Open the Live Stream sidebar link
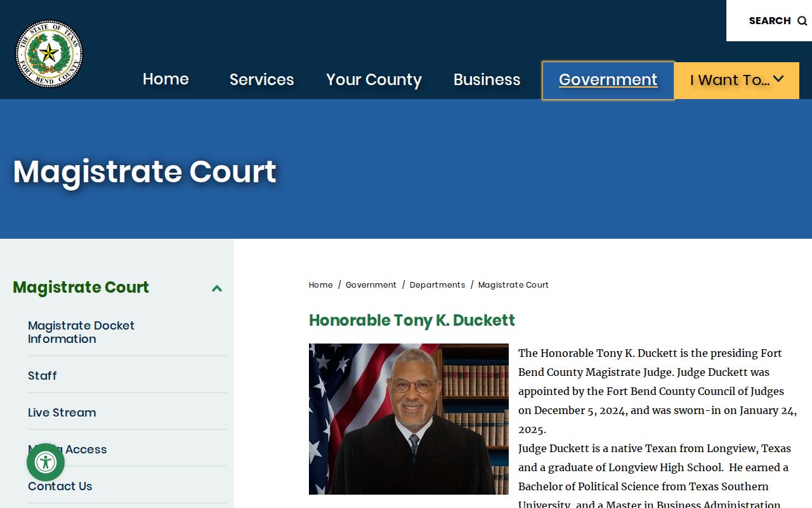Image resolution: width=812 pixels, height=508 pixels. click(62, 413)
